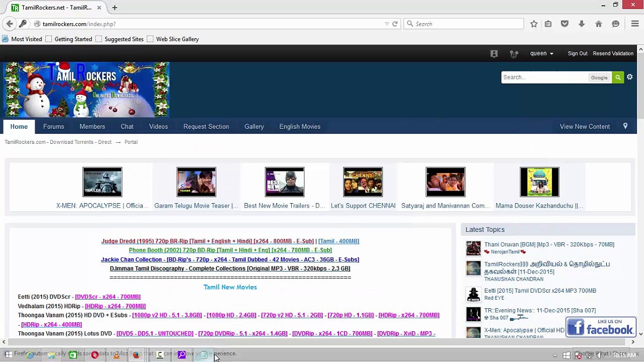
Task: Open the Garam Telugu Movie Teaser thumbnail
Action: pyautogui.click(x=196, y=182)
